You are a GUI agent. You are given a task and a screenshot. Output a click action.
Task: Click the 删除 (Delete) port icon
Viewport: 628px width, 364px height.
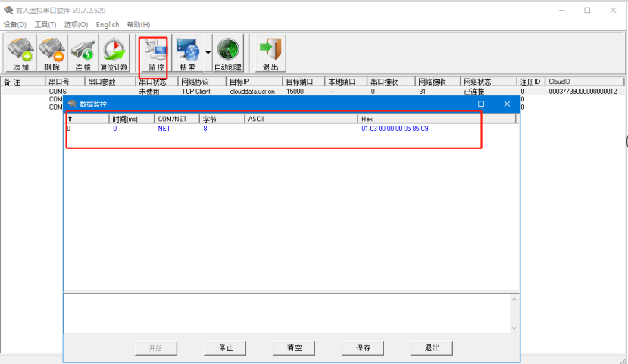pyautogui.click(x=52, y=54)
